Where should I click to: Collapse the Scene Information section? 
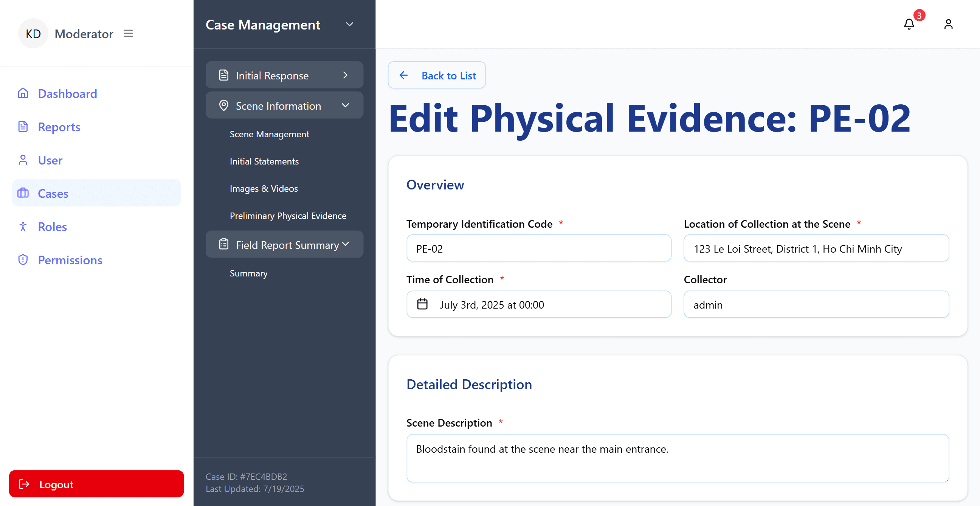pyautogui.click(x=346, y=105)
